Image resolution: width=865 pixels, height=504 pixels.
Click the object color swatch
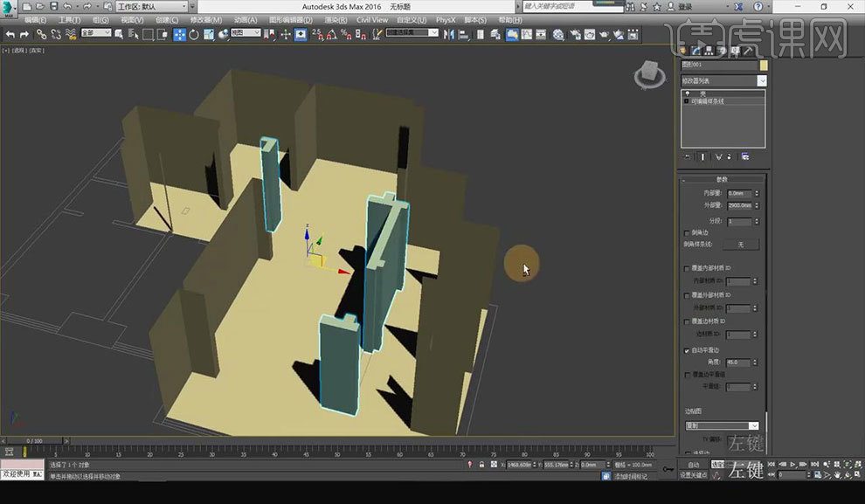point(763,65)
